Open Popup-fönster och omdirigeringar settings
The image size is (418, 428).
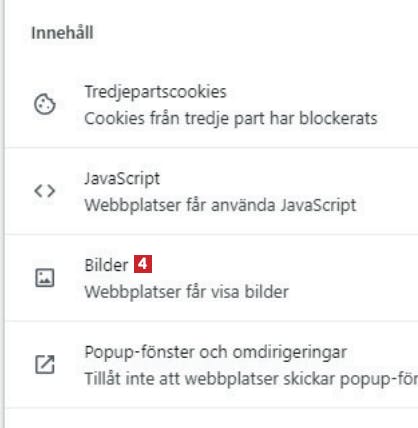coord(211,364)
